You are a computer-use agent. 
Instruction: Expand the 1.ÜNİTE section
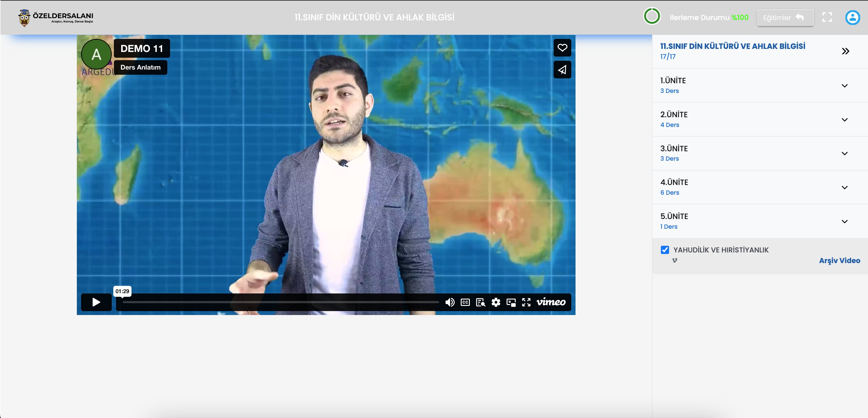click(844, 86)
